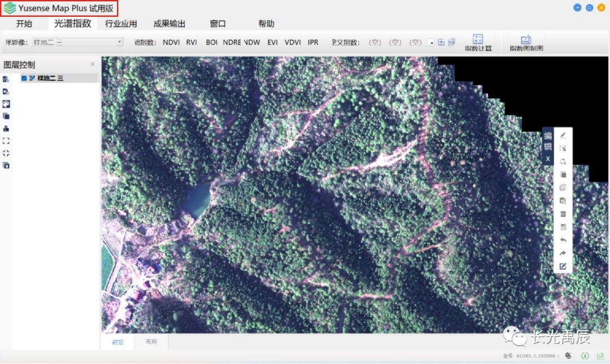Viewport: 610px width, 364px height.
Task: Click the add custom index grid icon
Action: [442, 42]
